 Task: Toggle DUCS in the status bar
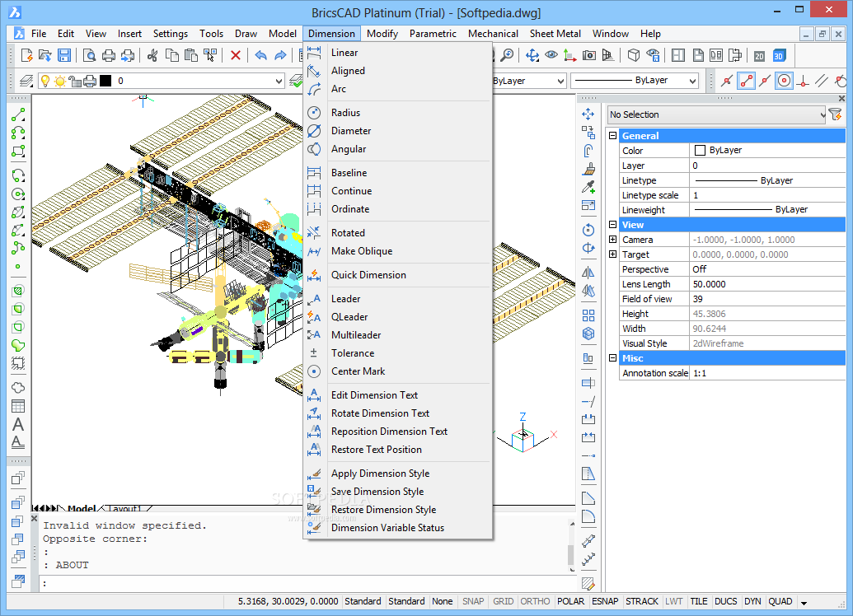[x=726, y=601]
